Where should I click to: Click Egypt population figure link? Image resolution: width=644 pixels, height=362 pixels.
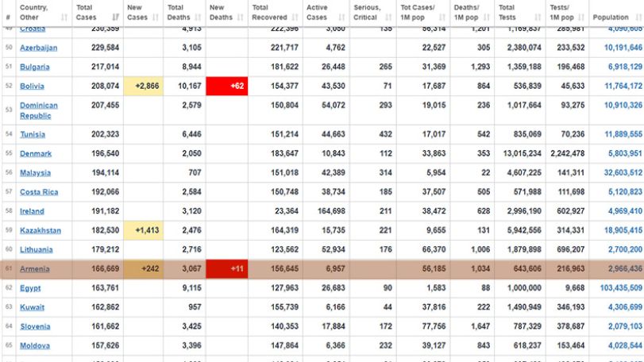tap(621, 288)
